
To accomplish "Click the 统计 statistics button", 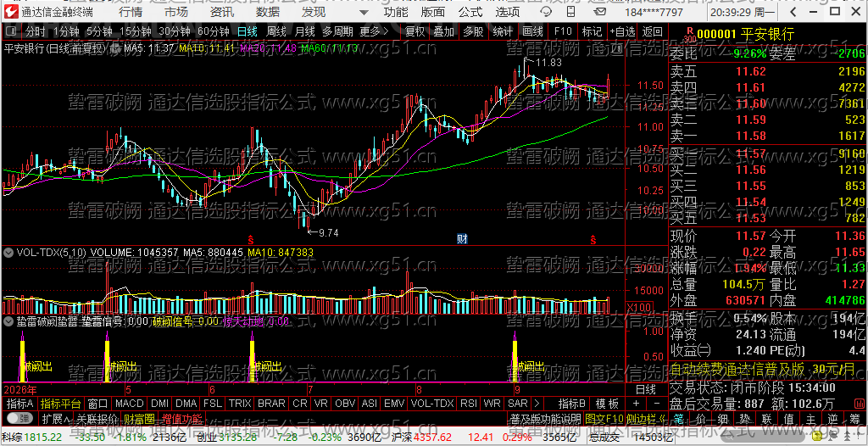I will point(504,31).
